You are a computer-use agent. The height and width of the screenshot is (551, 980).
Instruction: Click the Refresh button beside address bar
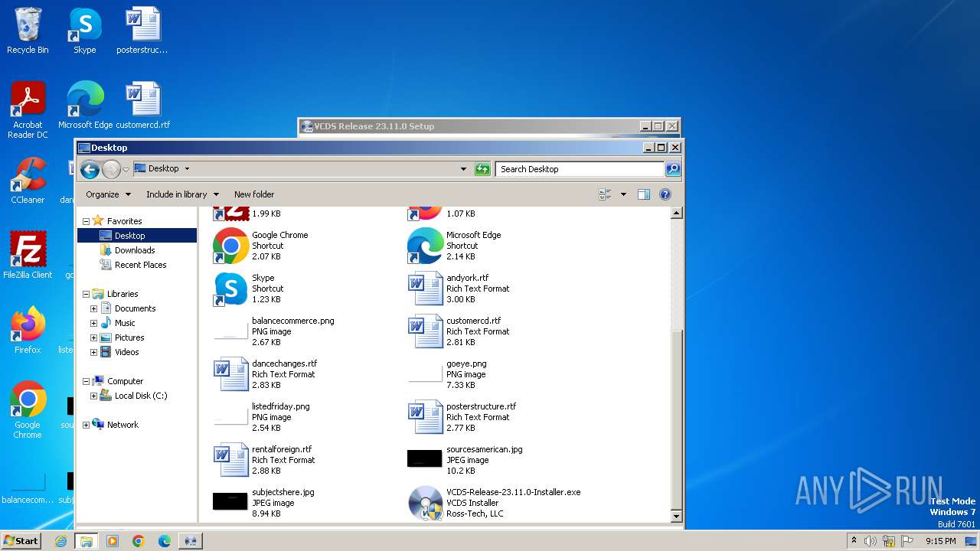point(482,169)
